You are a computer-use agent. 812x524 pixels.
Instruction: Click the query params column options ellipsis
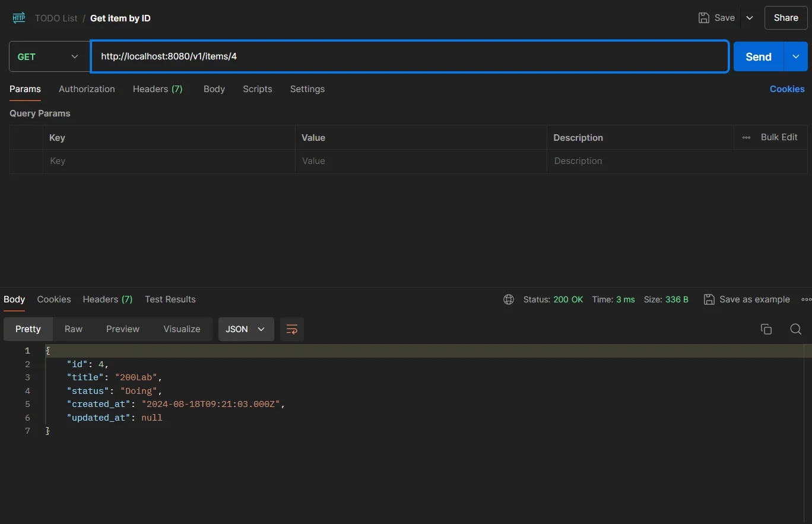pyautogui.click(x=746, y=137)
